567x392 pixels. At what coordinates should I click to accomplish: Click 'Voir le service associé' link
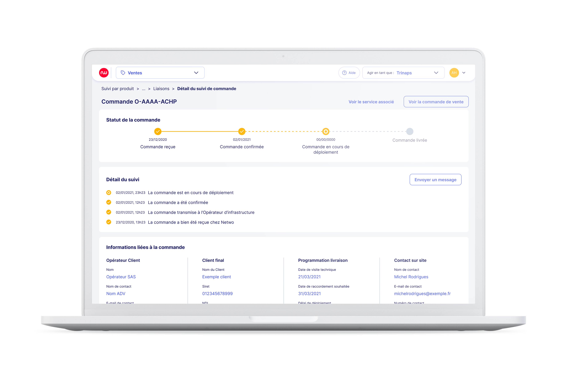(x=371, y=102)
